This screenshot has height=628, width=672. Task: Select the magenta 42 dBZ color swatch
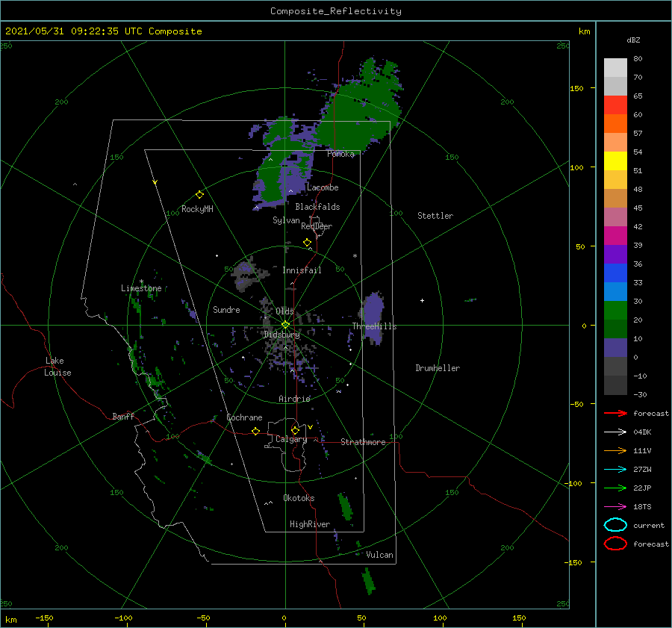coord(615,235)
